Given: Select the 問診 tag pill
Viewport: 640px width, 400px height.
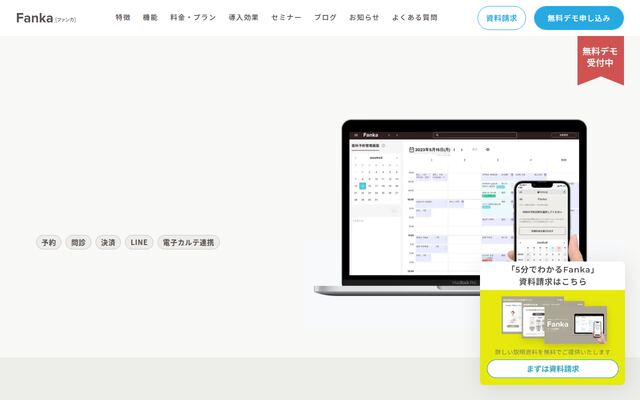Looking at the screenshot, I should point(78,242).
